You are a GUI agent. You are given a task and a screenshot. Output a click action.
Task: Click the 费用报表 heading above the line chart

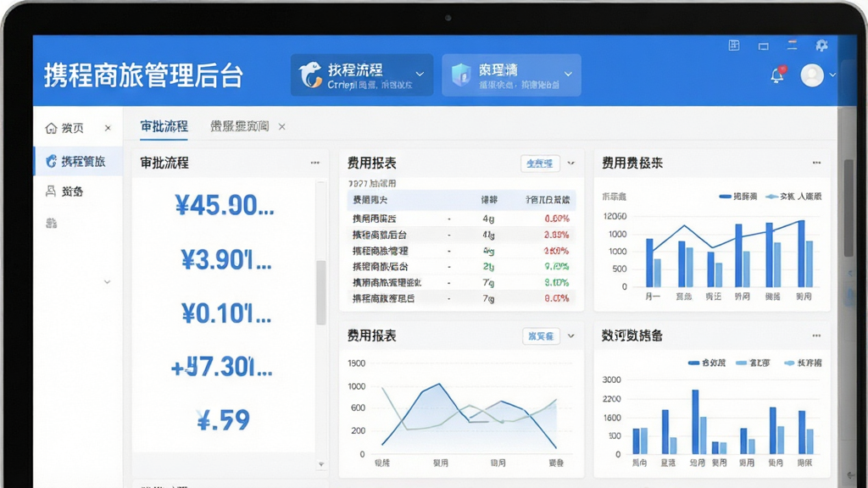pos(371,335)
